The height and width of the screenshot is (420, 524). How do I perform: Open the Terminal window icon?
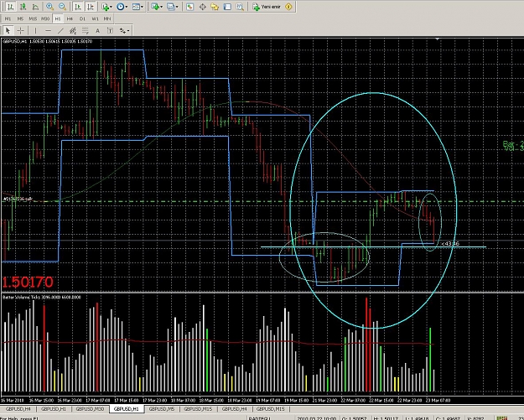(x=227, y=7)
